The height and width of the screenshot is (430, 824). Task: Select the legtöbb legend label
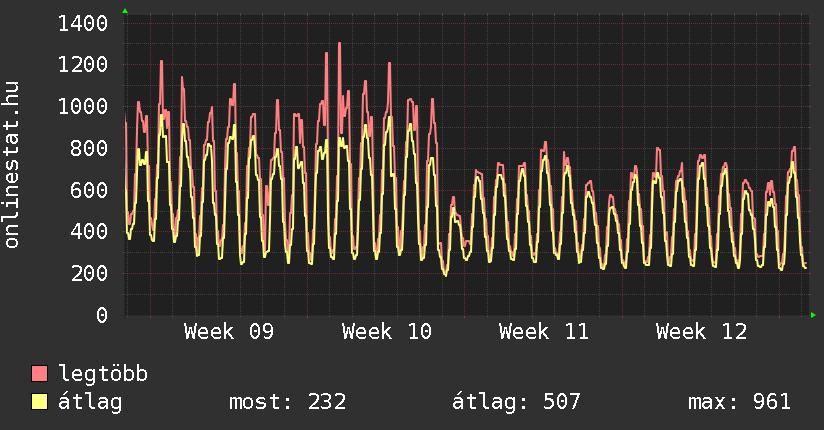click(x=103, y=374)
